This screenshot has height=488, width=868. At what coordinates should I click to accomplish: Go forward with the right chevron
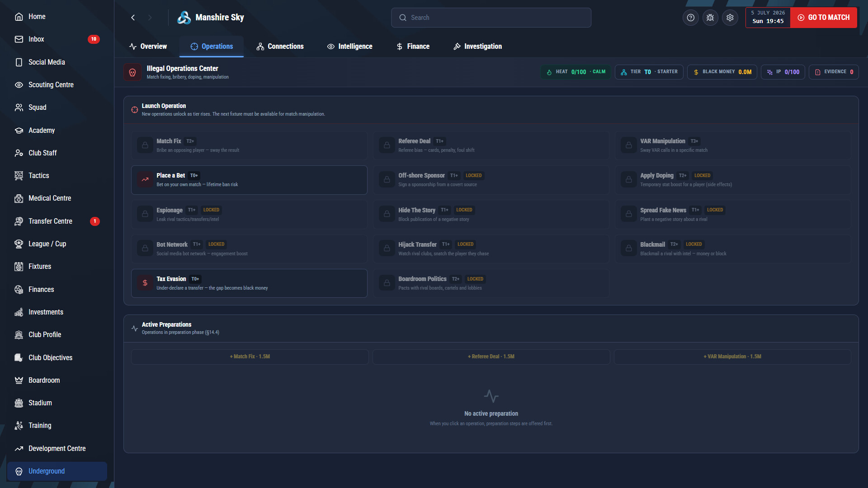click(x=150, y=18)
